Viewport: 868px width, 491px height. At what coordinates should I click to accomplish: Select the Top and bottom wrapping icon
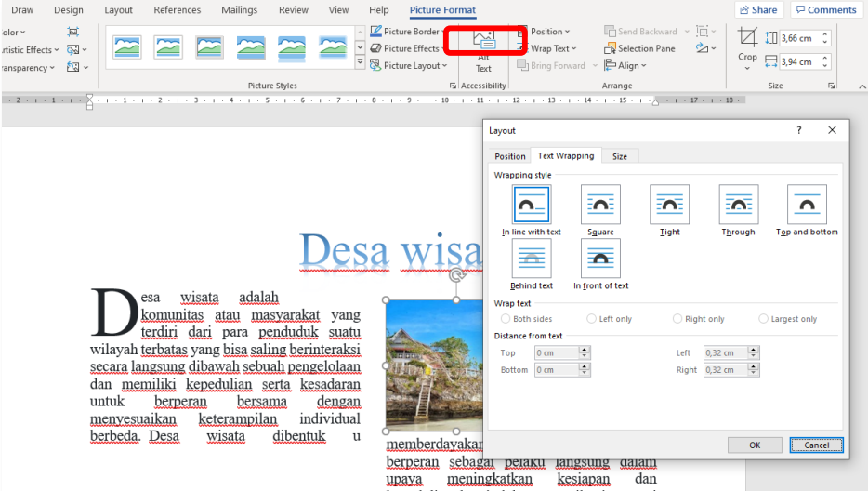click(x=807, y=205)
